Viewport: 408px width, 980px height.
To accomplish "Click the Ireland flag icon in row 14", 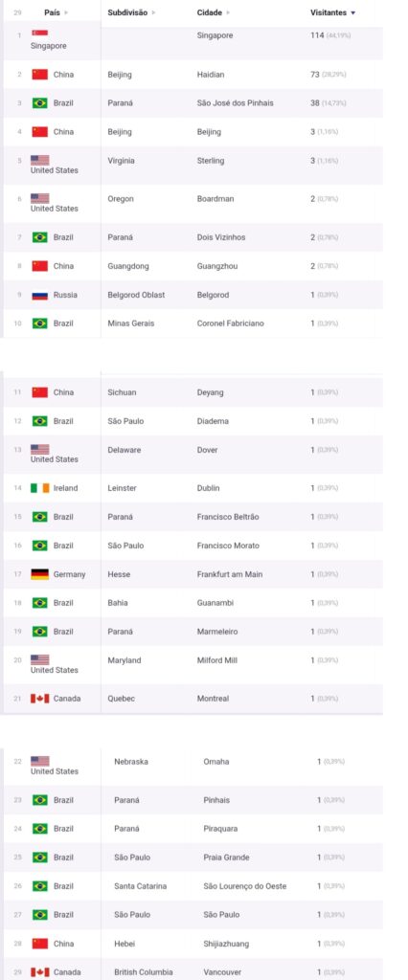I will click(40, 488).
